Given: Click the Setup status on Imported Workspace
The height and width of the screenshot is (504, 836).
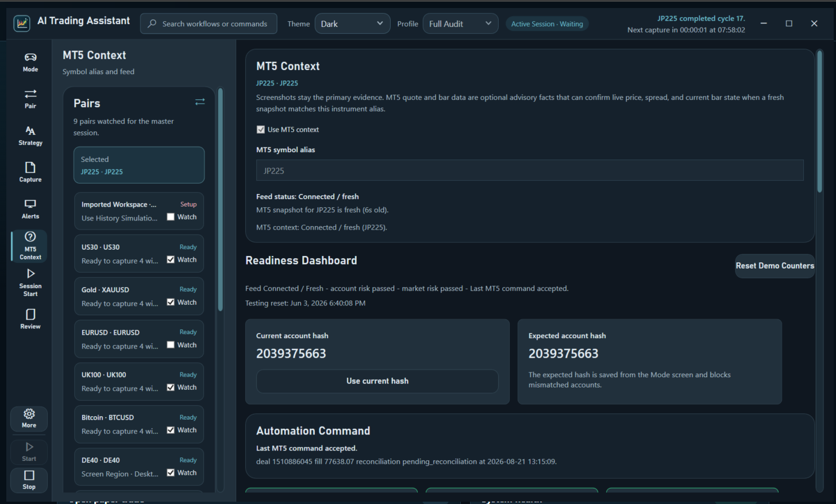Looking at the screenshot, I should [x=188, y=204].
